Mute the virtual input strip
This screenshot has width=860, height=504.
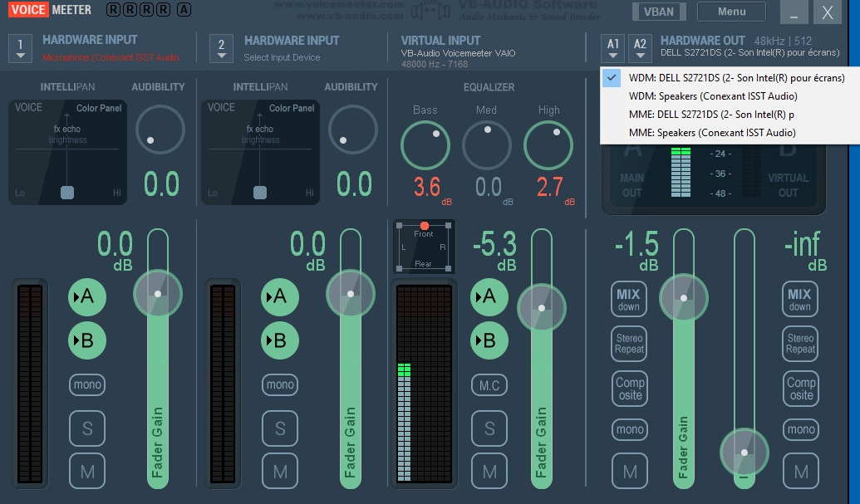pos(489,471)
